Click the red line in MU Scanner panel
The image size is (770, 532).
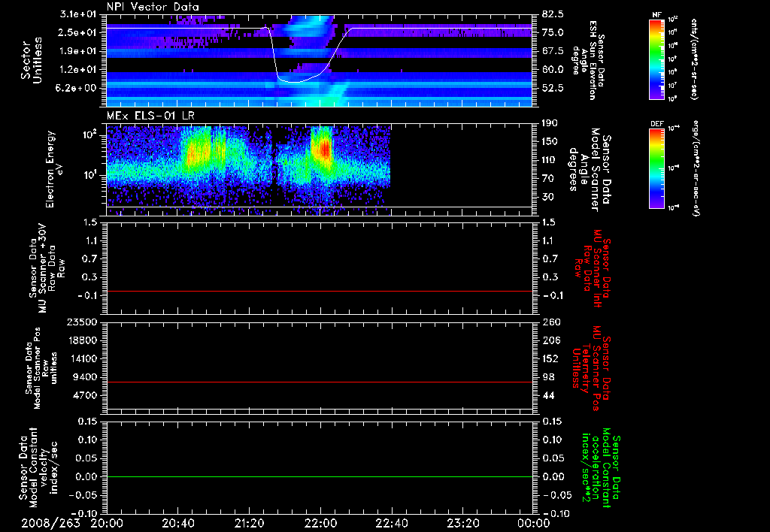pyautogui.click(x=319, y=291)
